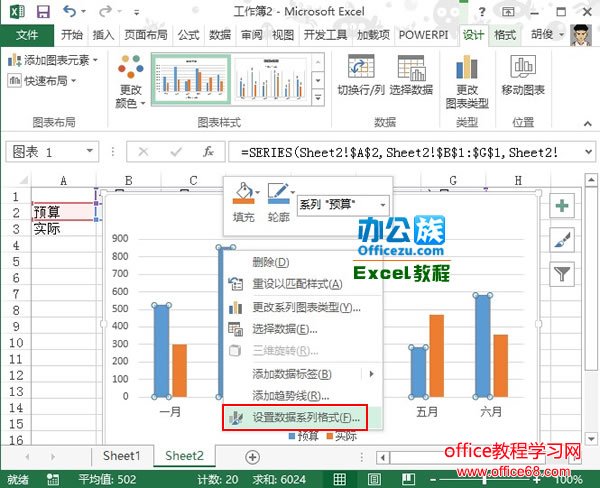Choose 删除 in the context menu
The height and width of the screenshot is (488, 600).
click(x=303, y=262)
